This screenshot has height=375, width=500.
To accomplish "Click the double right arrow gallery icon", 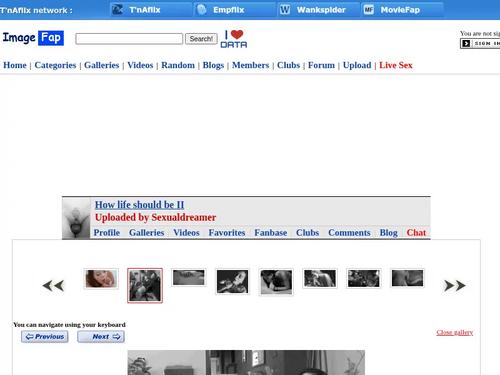I will (x=455, y=286).
